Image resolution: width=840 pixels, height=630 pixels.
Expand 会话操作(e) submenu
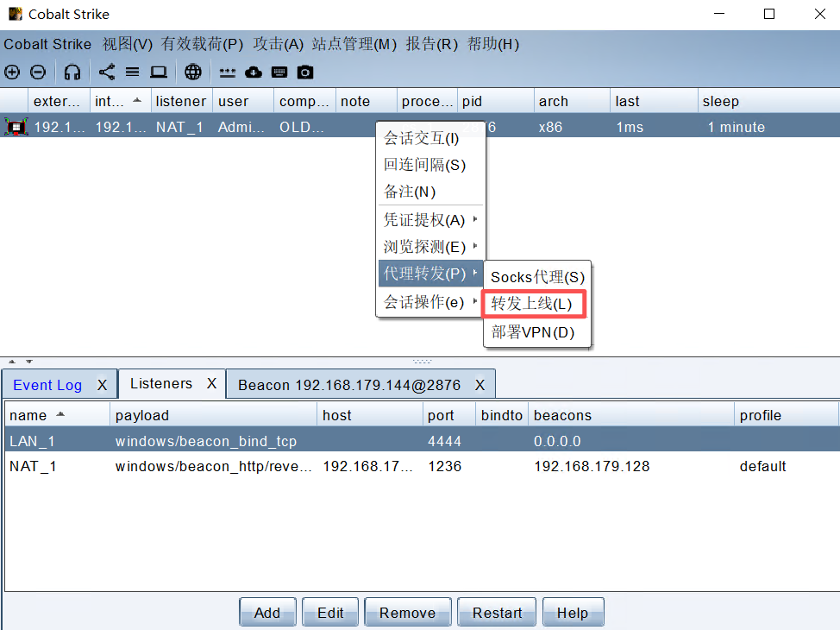point(430,302)
